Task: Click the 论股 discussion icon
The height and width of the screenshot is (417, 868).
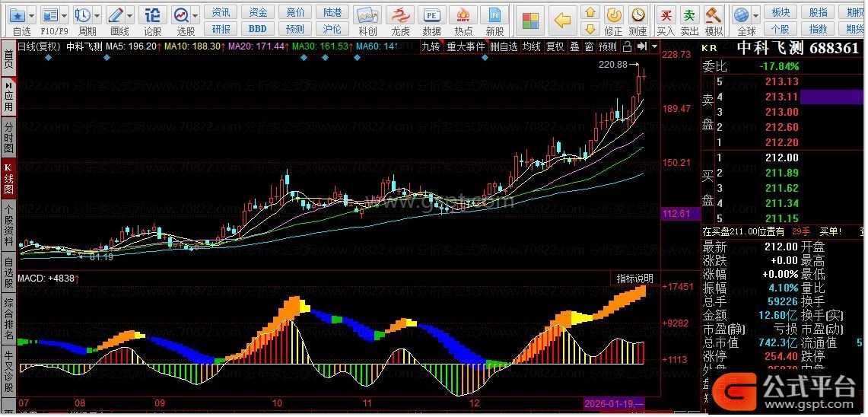Action: (152, 15)
